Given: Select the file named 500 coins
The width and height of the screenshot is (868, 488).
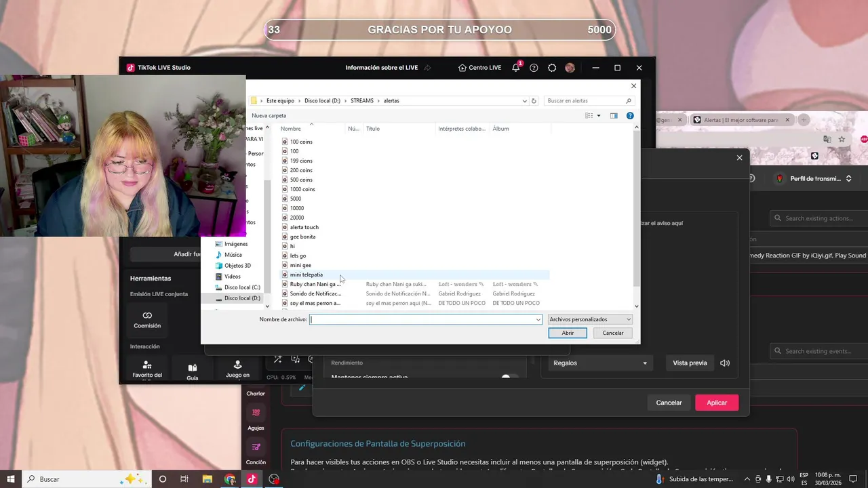Looking at the screenshot, I should tap(301, 180).
